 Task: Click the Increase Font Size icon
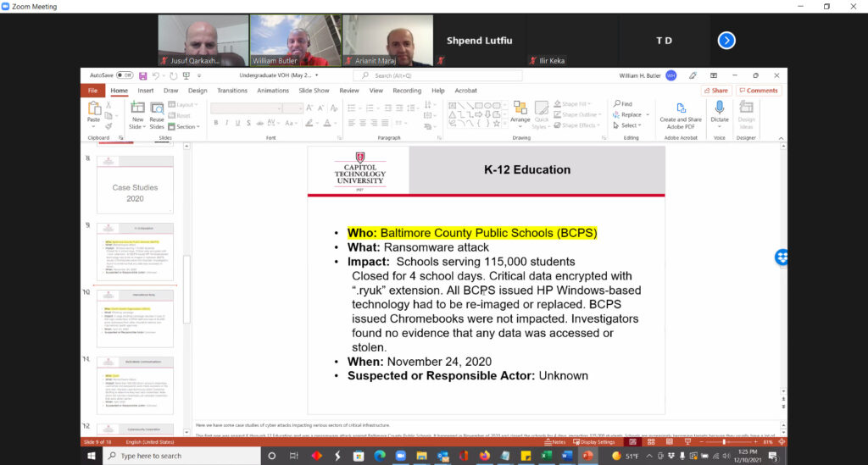click(309, 108)
